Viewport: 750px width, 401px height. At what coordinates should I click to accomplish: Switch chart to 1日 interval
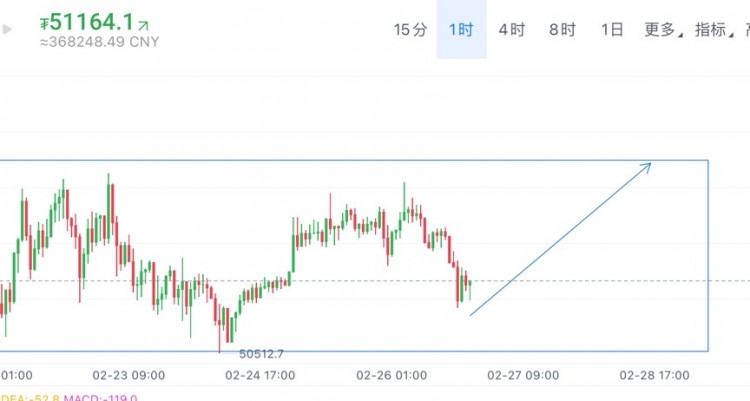click(x=612, y=30)
